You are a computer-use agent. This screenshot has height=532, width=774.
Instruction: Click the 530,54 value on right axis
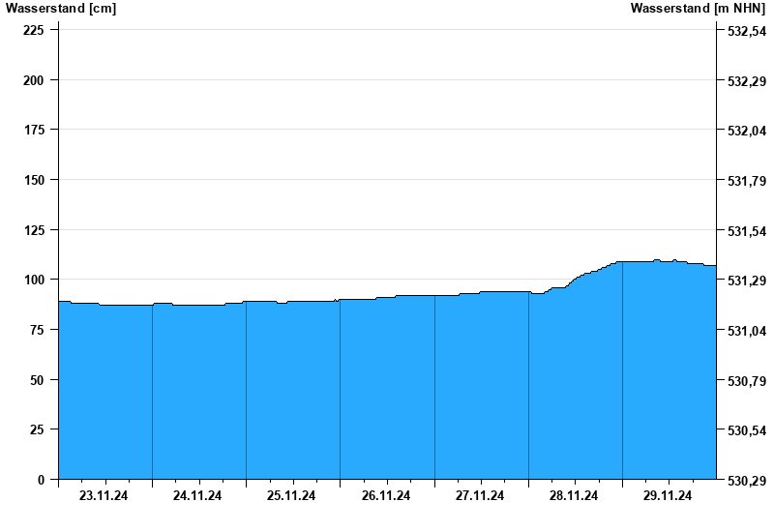(x=747, y=430)
